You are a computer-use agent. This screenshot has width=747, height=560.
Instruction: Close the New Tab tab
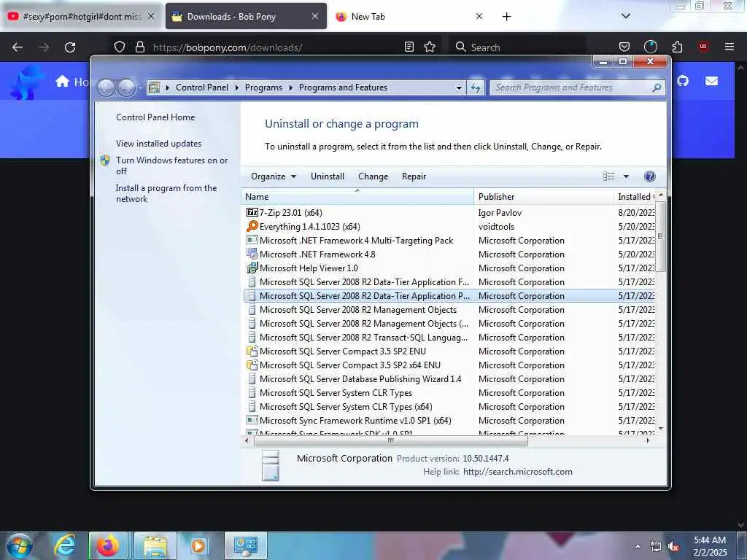479,16
